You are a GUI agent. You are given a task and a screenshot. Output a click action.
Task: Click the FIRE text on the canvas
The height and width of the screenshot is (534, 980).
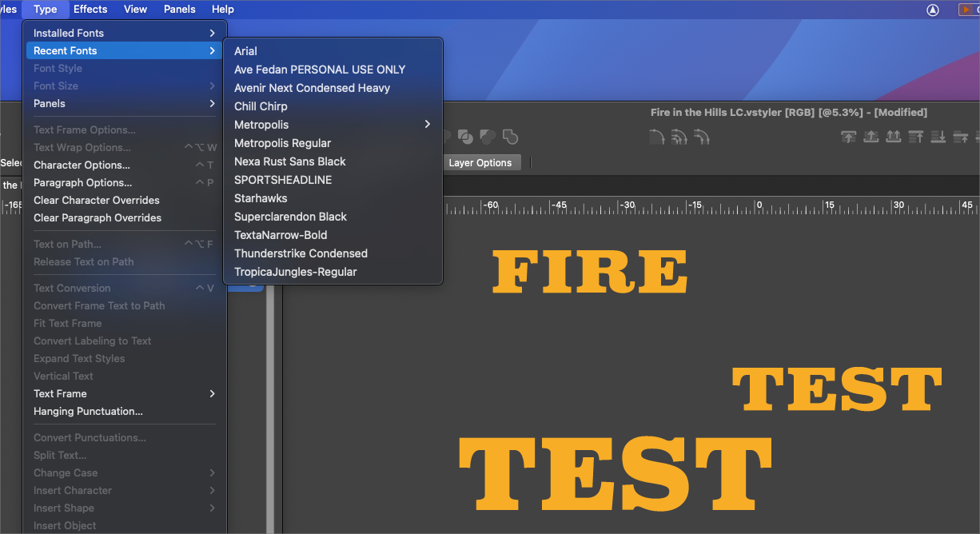(x=590, y=272)
